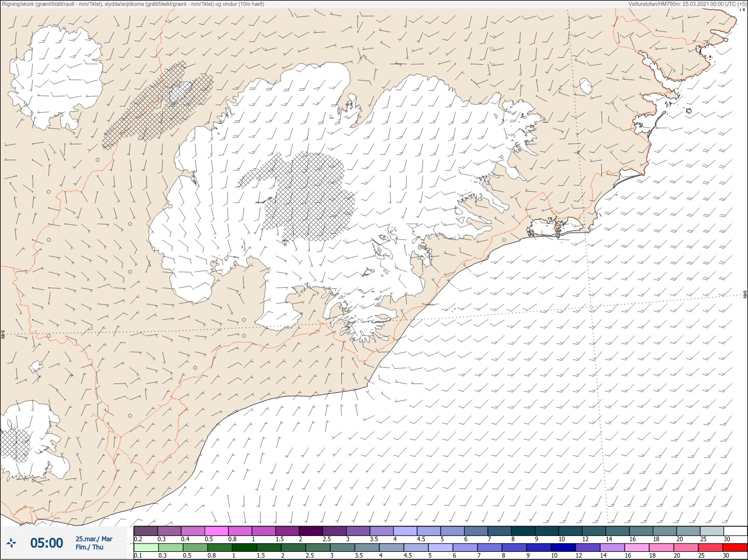Select the pale grey top-row swatch between 25 and 30
Image resolution: width=748 pixels, height=560 pixels.
click(712, 531)
